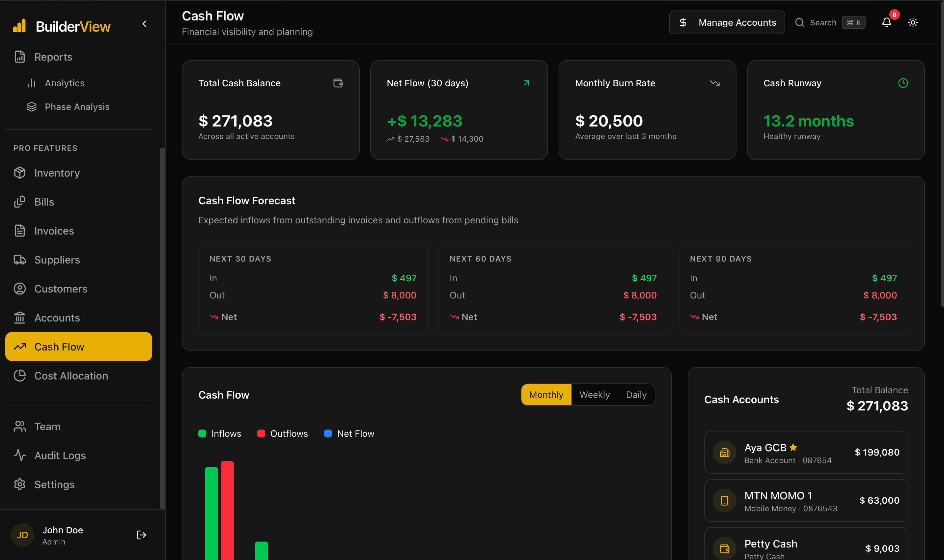Click the Bills icon in sidebar
944x560 pixels.
pos(20,202)
